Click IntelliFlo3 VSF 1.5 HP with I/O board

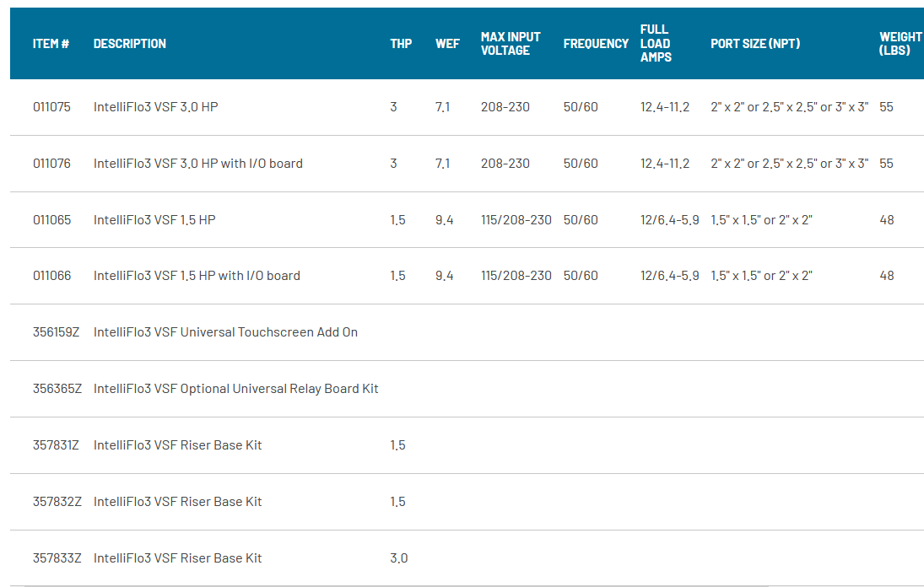(197, 276)
